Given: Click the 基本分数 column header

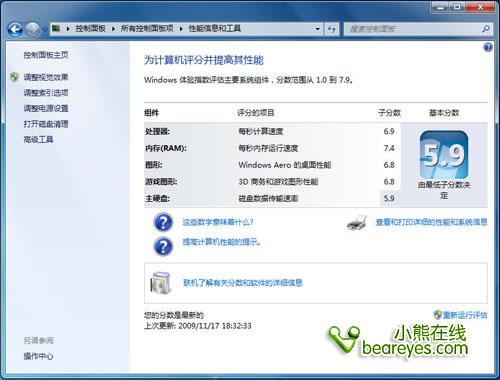Looking at the screenshot, I should tap(444, 113).
